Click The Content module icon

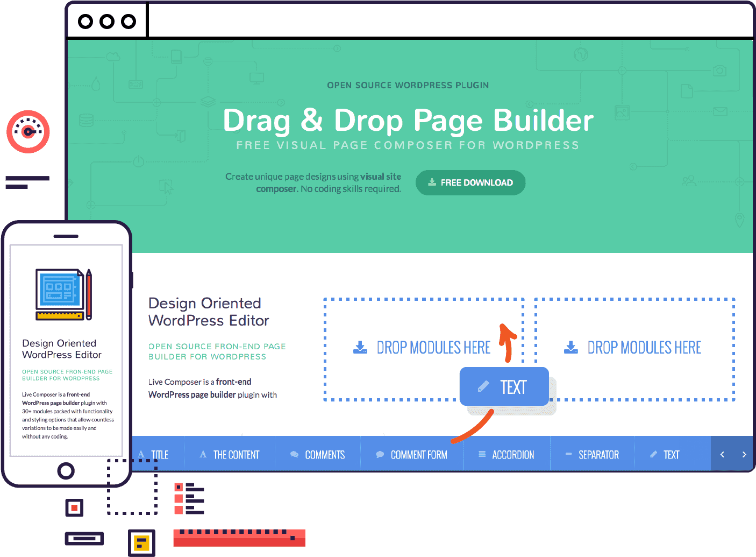(x=203, y=454)
